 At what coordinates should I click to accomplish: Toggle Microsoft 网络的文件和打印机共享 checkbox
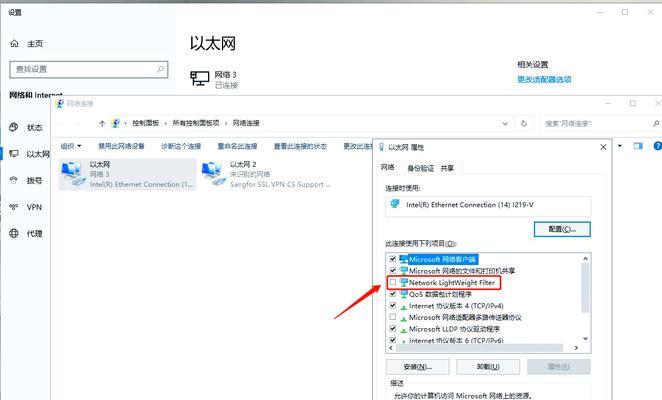coord(393,270)
